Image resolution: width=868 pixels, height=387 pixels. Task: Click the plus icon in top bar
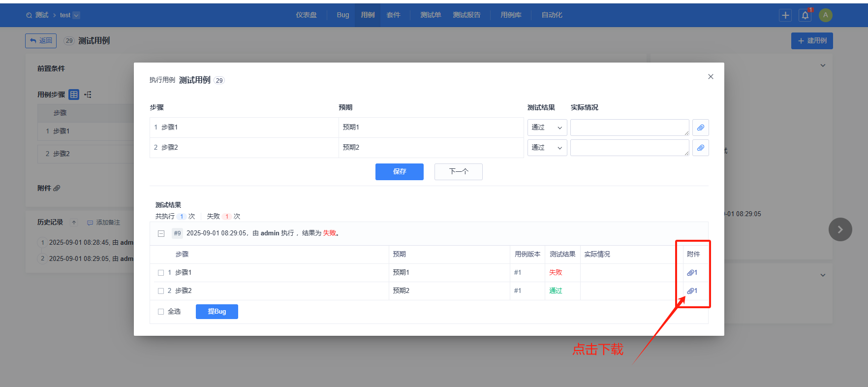click(785, 15)
